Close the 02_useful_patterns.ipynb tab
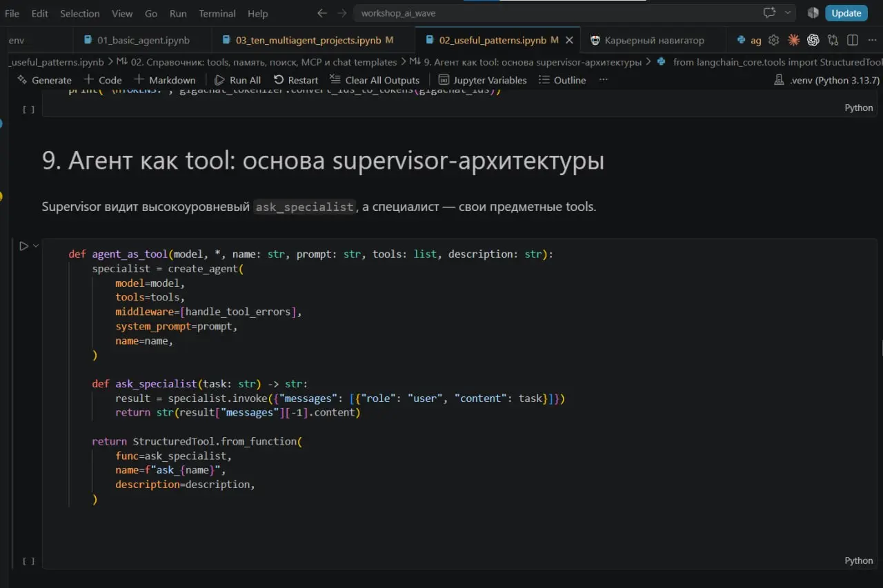 tap(569, 40)
